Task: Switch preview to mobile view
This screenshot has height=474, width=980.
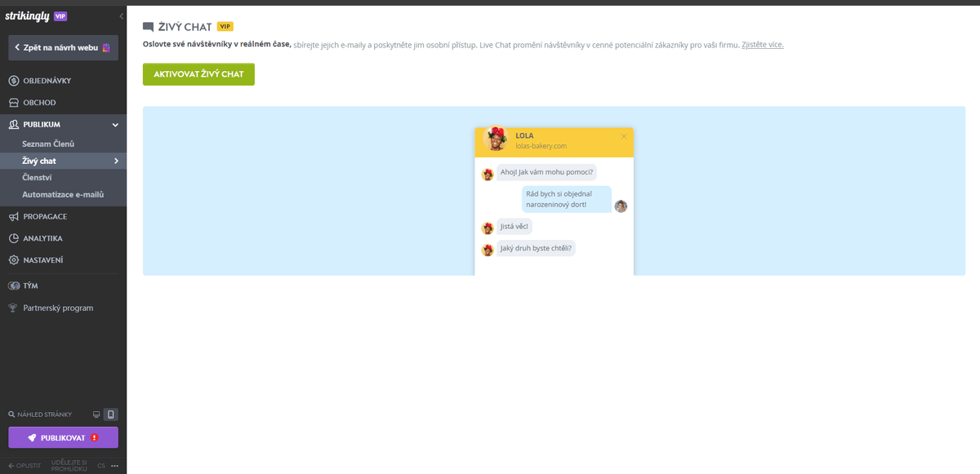Action: (x=110, y=414)
